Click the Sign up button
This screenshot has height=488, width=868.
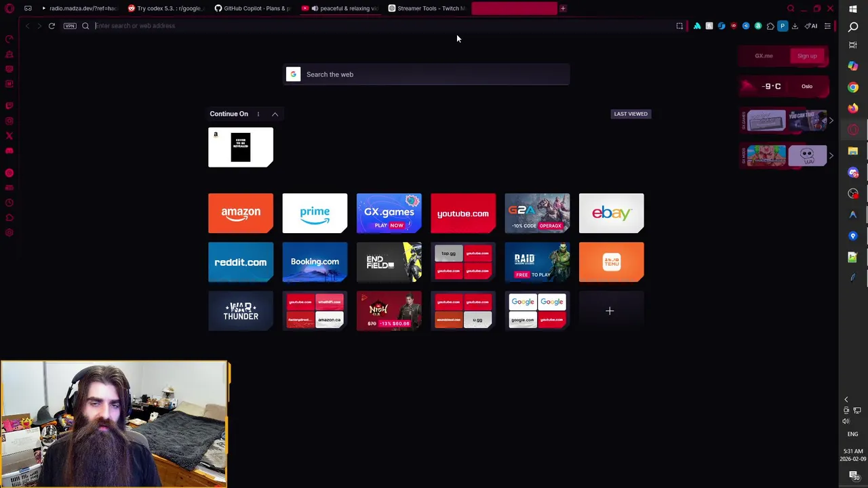coord(807,56)
